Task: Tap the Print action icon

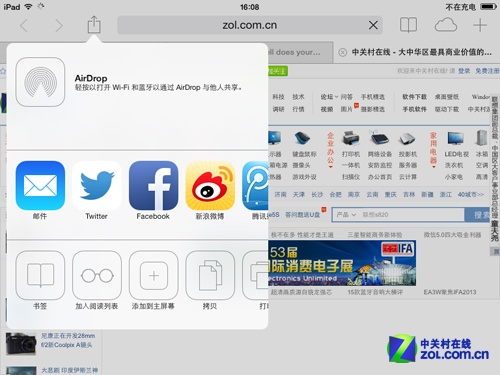Action: pos(255,276)
